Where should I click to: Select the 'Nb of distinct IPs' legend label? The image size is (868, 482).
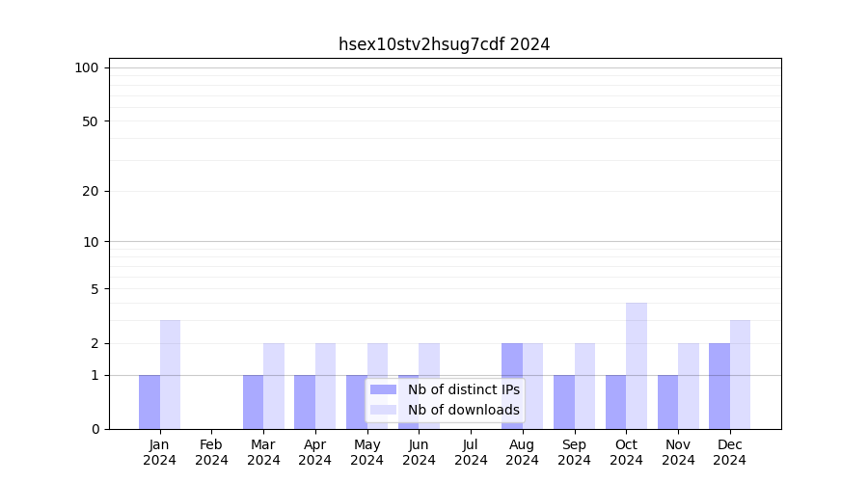pos(463,389)
